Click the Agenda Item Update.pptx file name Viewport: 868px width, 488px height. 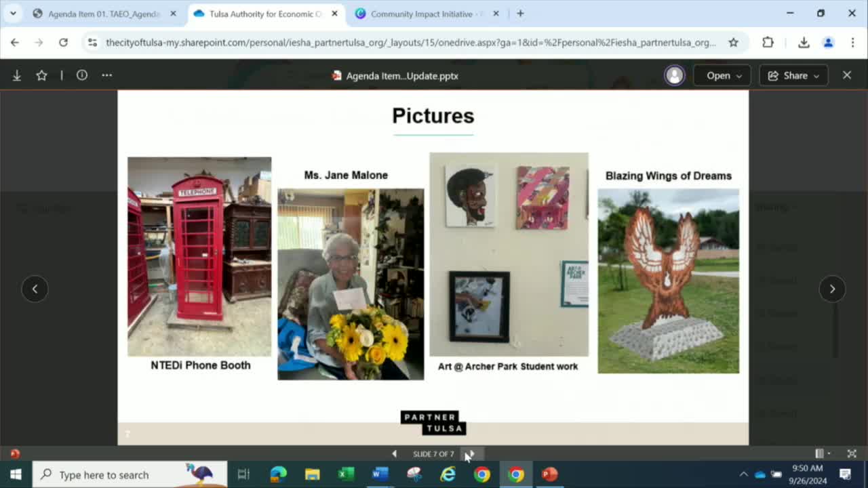(401, 76)
